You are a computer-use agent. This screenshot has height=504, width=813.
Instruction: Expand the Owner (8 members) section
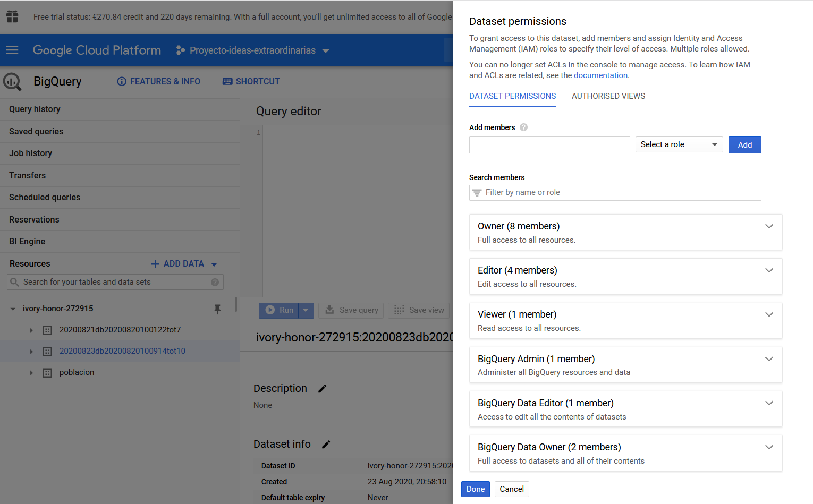tap(768, 226)
